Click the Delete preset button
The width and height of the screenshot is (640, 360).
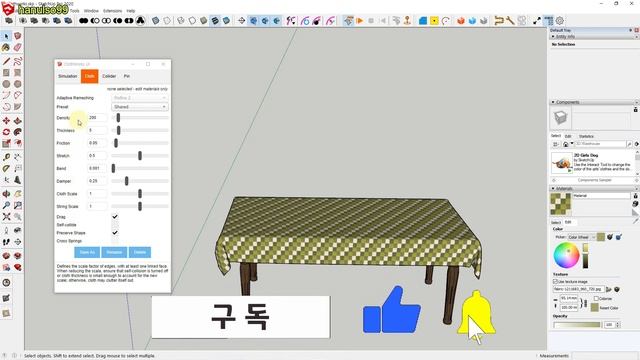[140, 252]
